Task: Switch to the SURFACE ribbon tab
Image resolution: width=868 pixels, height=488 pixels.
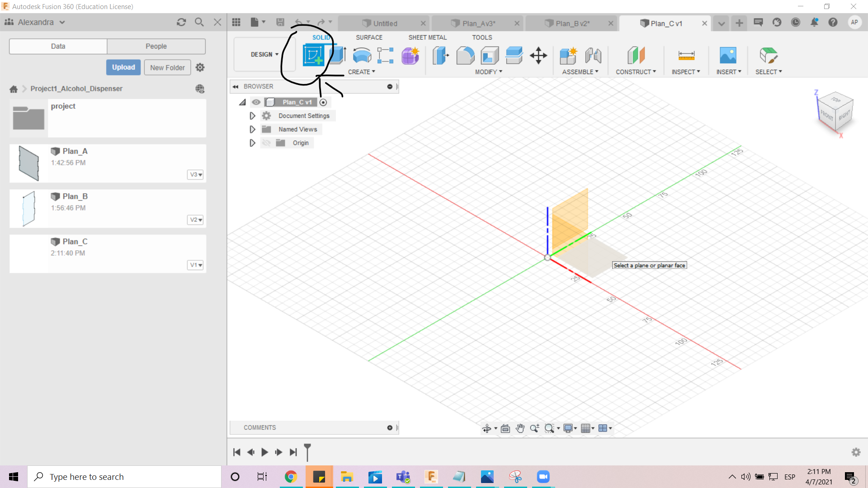Action: pyautogui.click(x=369, y=38)
